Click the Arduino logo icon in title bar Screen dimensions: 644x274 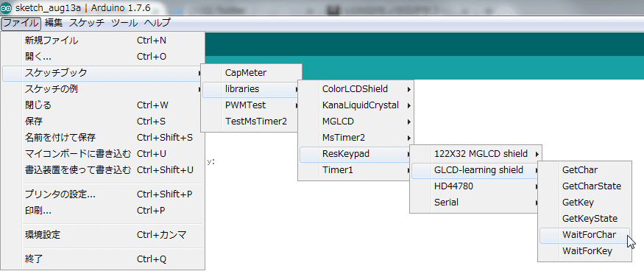[6, 8]
